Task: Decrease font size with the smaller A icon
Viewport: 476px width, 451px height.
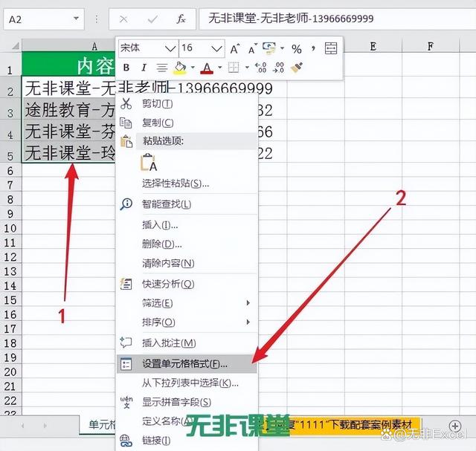Action: (252, 48)
